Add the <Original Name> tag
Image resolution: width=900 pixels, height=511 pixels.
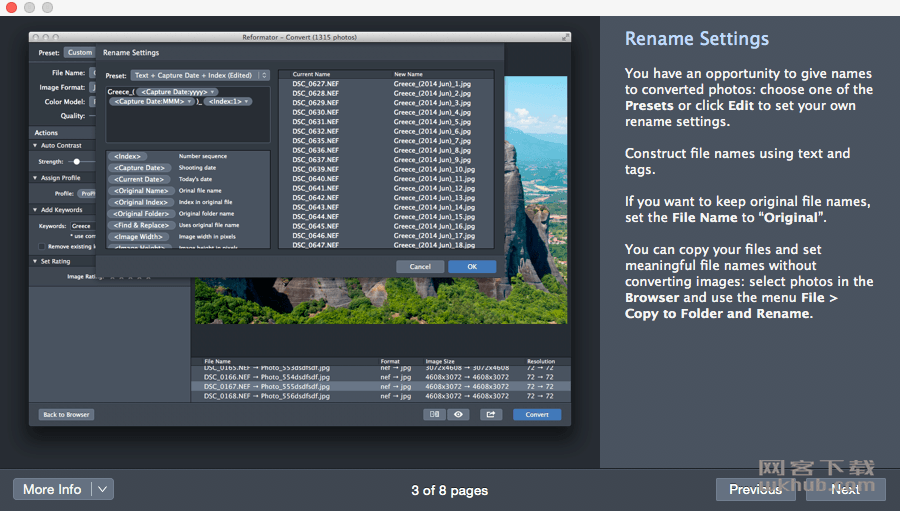point(141,191)
